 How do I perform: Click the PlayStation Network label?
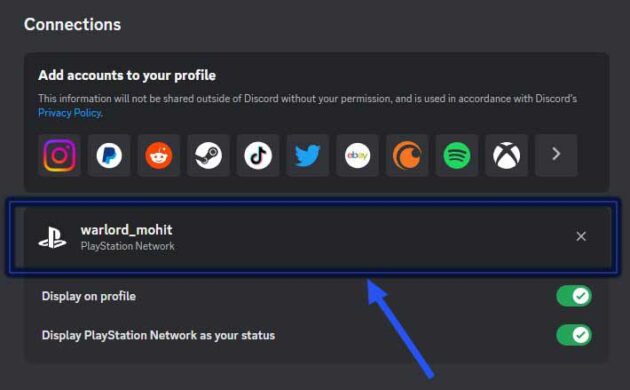click(128, 246)
